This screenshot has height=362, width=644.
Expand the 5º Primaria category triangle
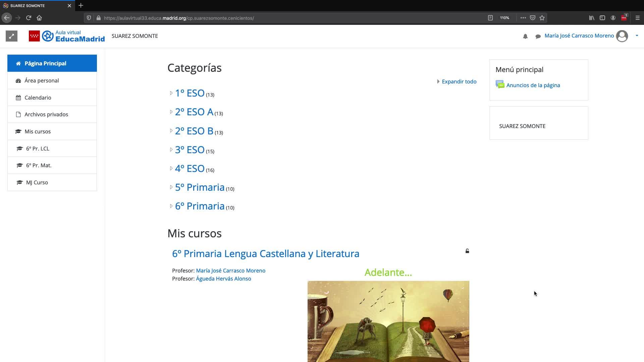[x=171, y=187]
